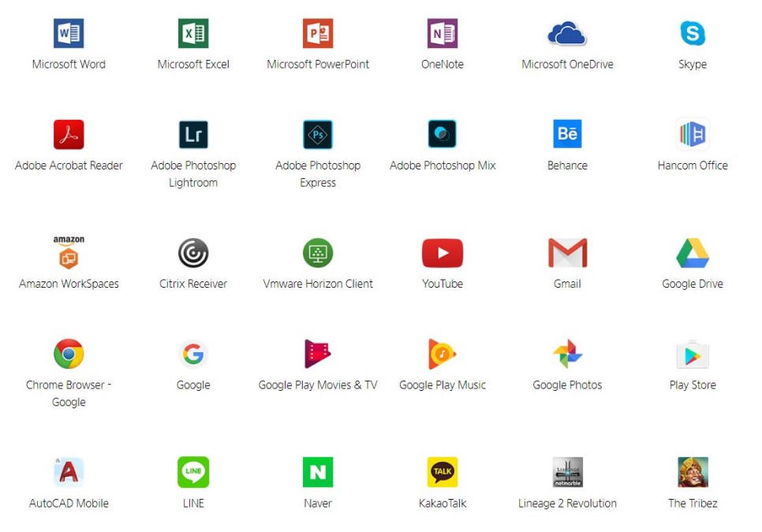This screenshot has height=532, width=762.
Task: Click the "YouTube" text label
Action: (443, 284)
